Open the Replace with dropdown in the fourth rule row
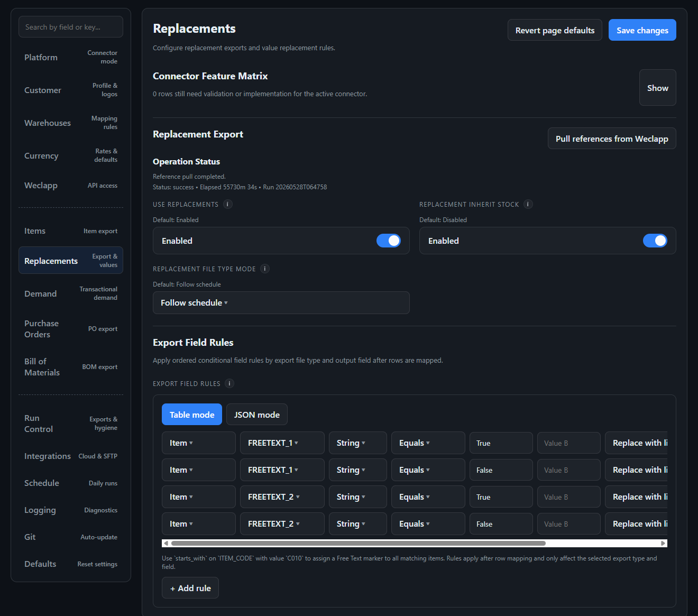This screenshot has height=616, width=698. point(637,524)
